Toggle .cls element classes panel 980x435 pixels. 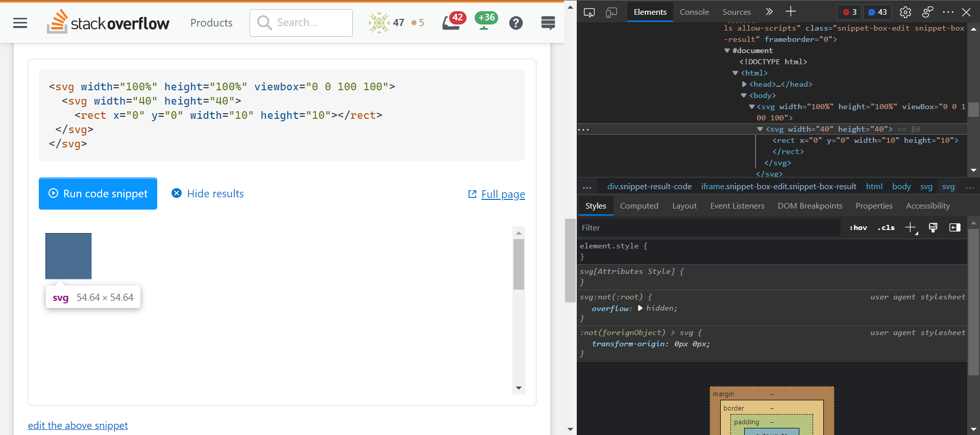coord(886,228)
